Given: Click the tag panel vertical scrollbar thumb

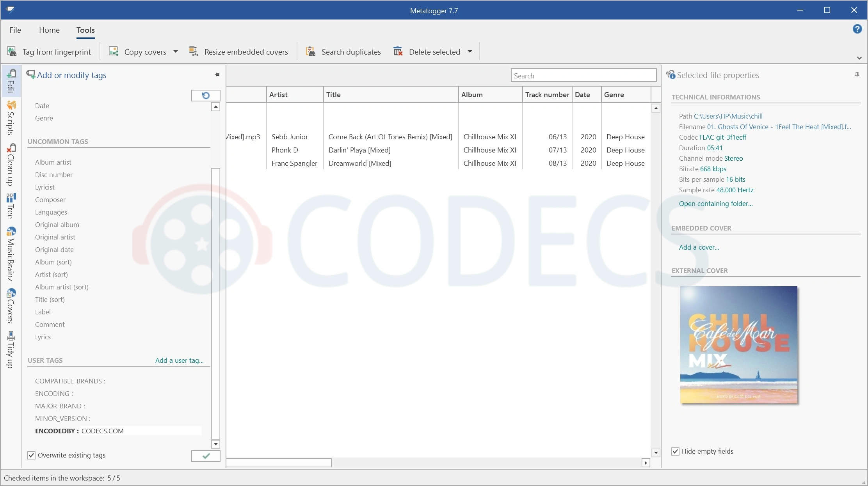Looking at the screenshot, I should point(215,304).
